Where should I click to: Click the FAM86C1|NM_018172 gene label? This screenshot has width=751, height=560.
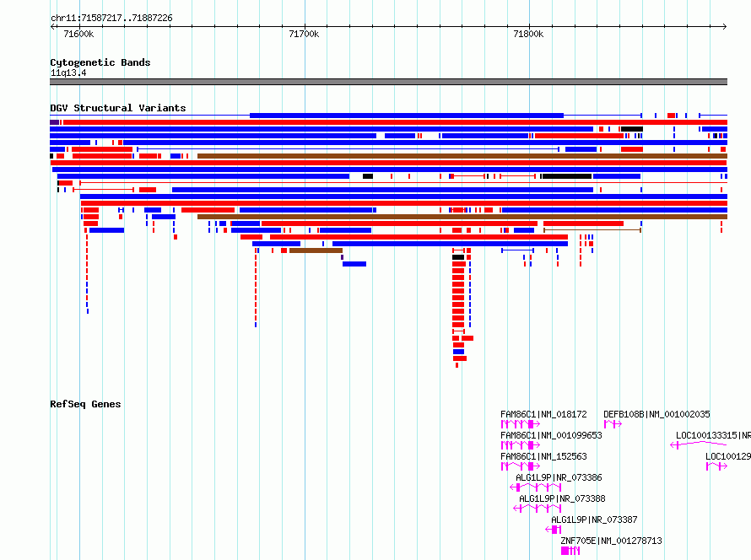pyautogui.click(x=543, y=414)
